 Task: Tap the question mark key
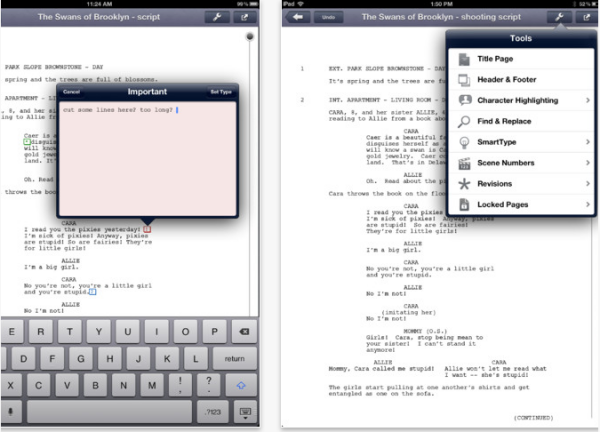(x=209, y=385)
